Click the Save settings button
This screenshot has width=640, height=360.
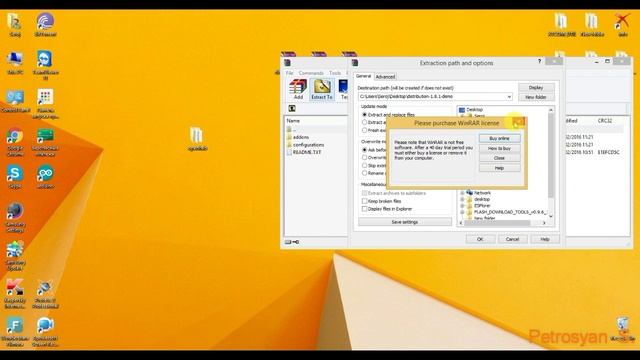pos(404,222)
